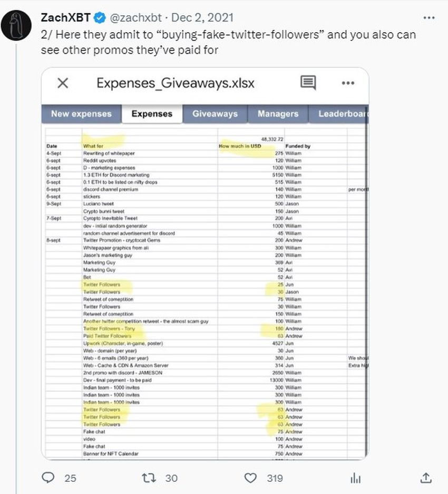Select the Expenses sheet tab
This screenshot has width=448, height=494.
pyautogui.click(x=152, y=114)
